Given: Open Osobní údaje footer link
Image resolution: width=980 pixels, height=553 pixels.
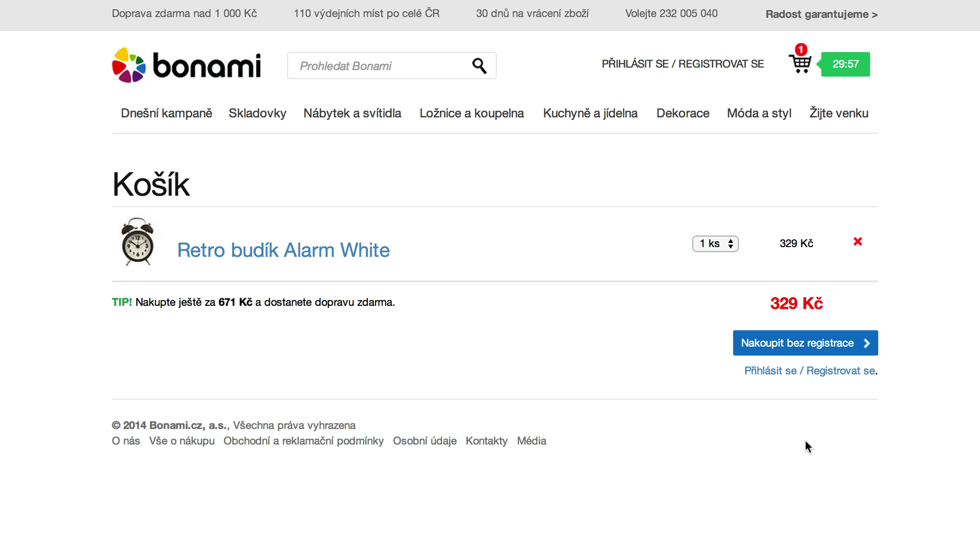Looking at the screenshot, I should pyautogui.click(x=424, y=441).
